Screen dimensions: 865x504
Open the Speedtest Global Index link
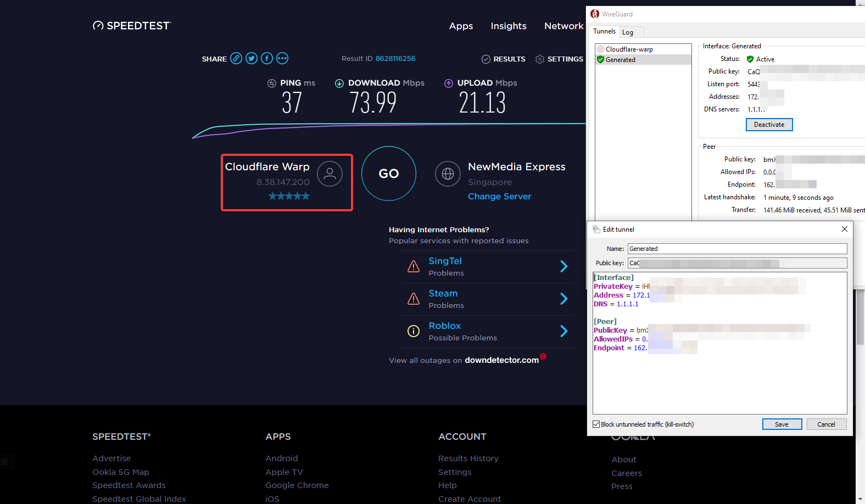139,499
